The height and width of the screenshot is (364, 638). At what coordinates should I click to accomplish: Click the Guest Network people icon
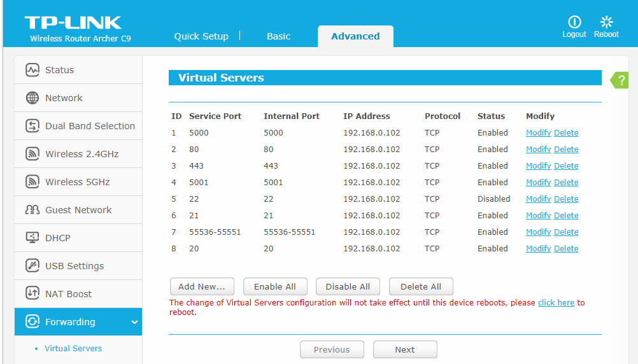coord(32,210)
